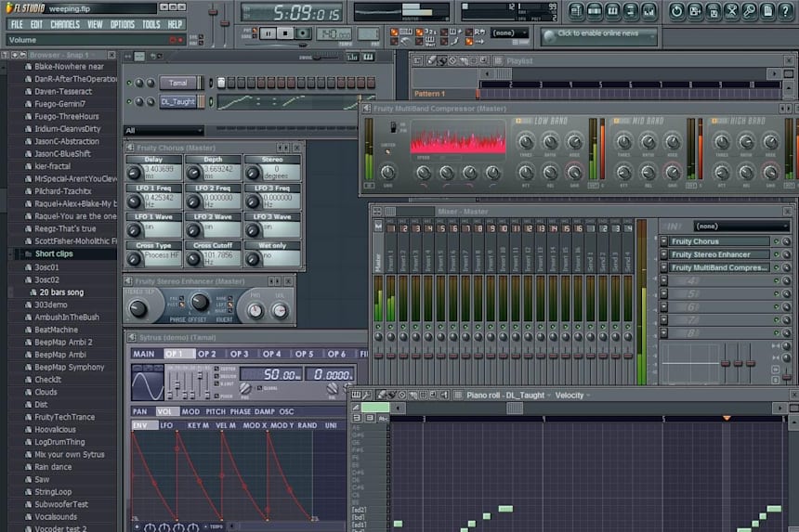Select Pattern 1 row in the Playlist
The height and width of the screenshot is (532, 799).
(442, 94)
